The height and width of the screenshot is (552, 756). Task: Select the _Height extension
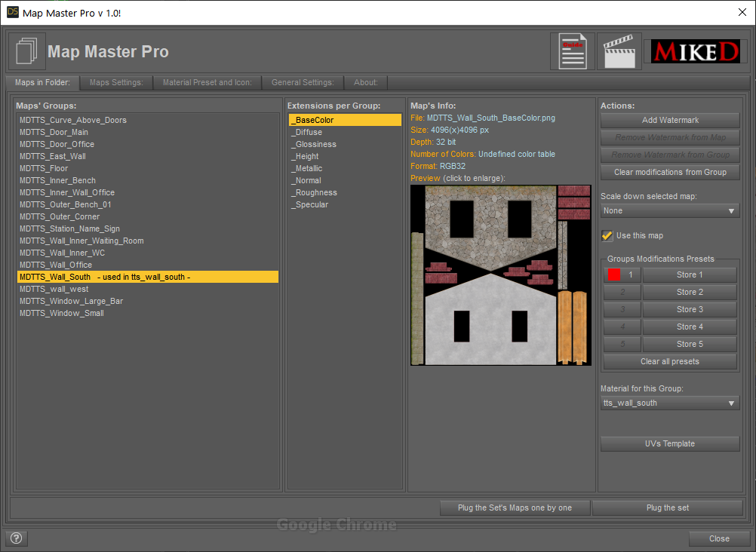pos(346,156)
